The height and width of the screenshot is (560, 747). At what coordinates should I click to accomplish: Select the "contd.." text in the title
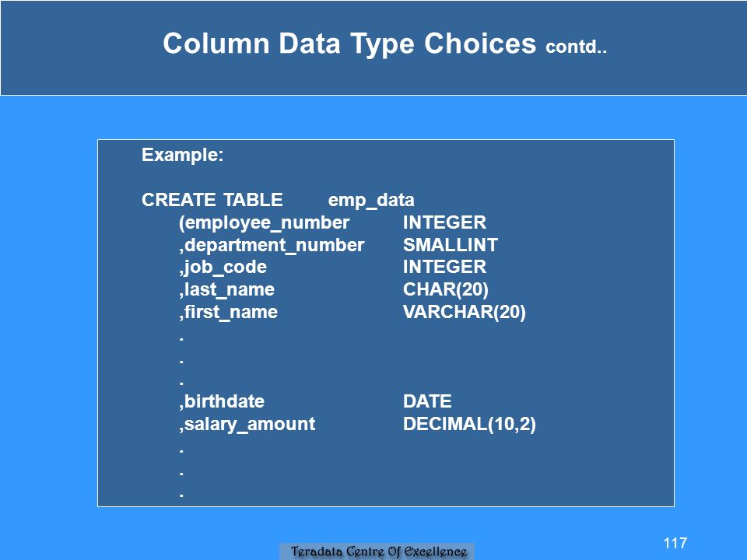576,47
